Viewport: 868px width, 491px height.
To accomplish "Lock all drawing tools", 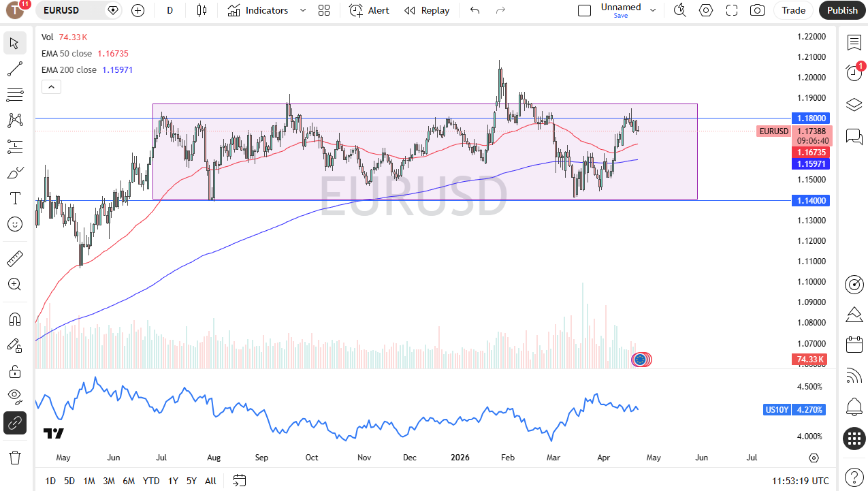I will (x=15, y=371).
